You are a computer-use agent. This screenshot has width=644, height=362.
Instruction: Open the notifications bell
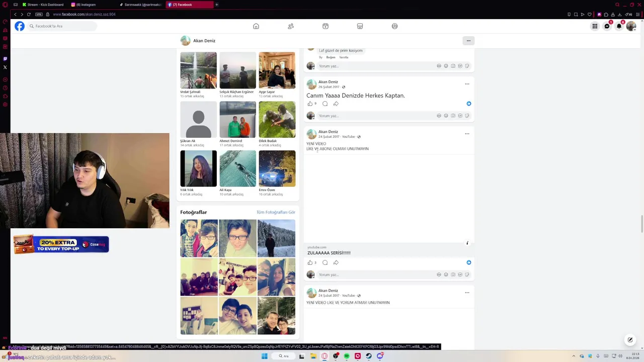619,26
